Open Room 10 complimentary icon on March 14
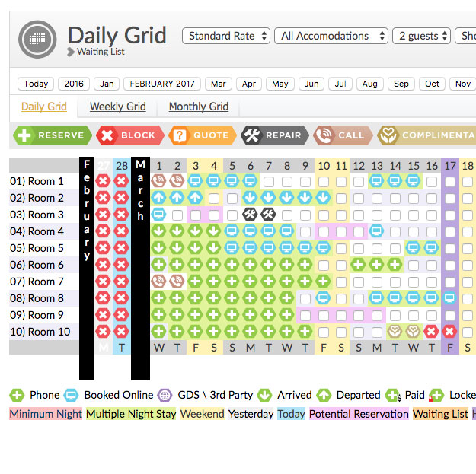The image size is (476, 474). click(395, 332)
